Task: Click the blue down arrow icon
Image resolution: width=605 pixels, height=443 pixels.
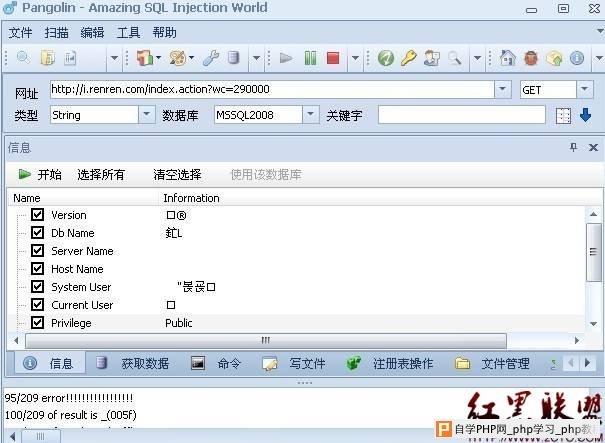Action: (585, 115)
